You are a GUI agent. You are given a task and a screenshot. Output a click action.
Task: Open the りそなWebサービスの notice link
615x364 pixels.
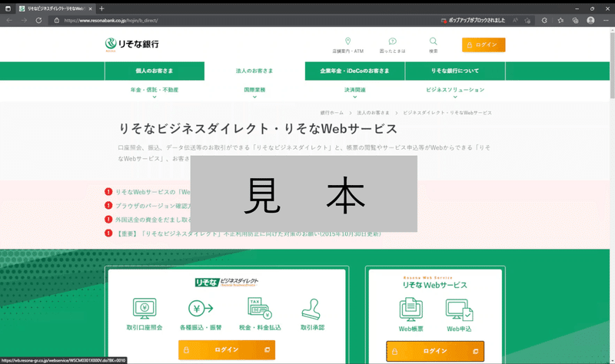[x=152, y=192]
